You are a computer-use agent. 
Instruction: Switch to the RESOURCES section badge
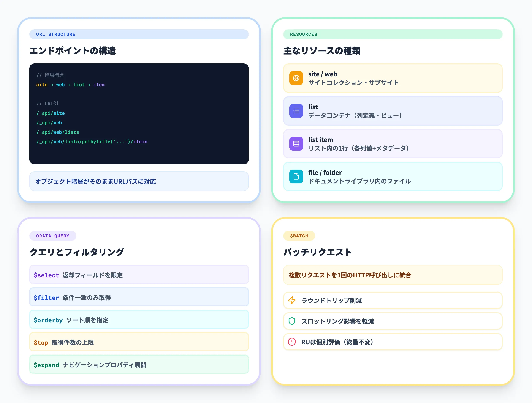[304, 34]
